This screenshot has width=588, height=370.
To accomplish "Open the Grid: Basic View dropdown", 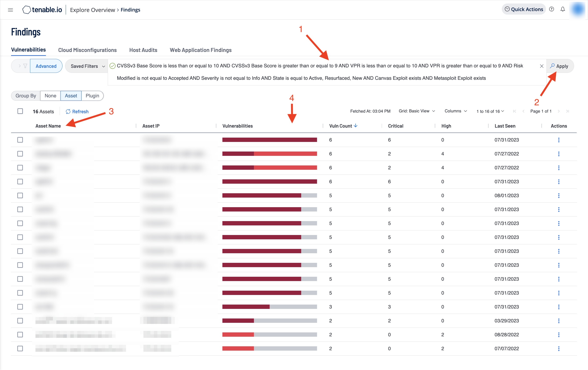I will point(417,111).
